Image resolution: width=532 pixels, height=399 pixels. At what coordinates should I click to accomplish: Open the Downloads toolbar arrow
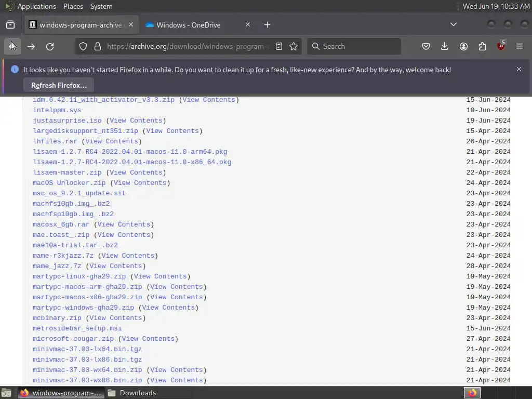coord(445,46)
